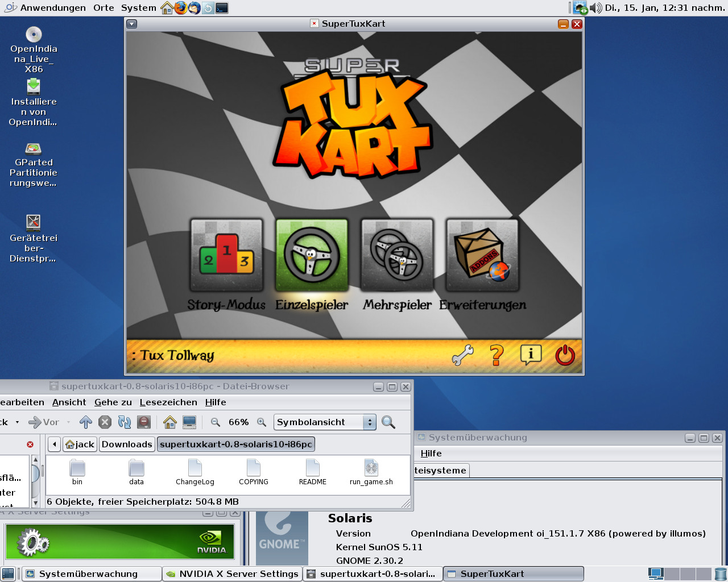The height and width of the screenshot is (582, 728).
Task: Open Lesezeichen menu in Datei-Browser
Action: tap(168, 402)
